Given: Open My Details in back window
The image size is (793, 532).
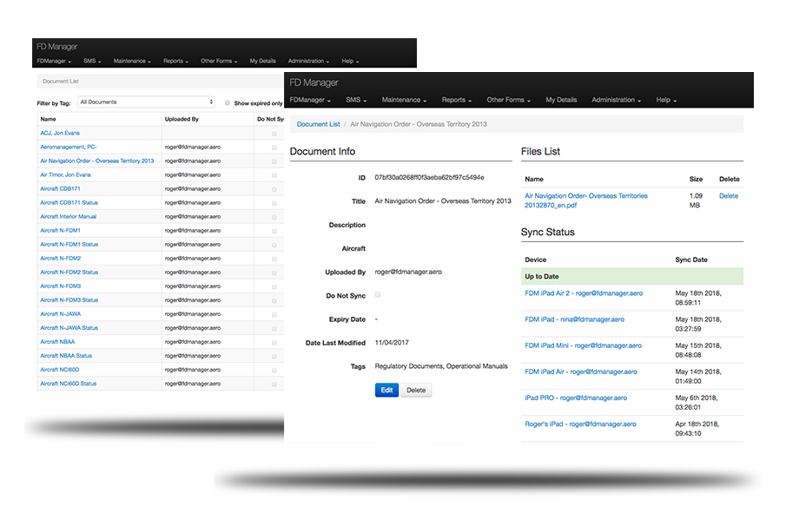Looking at the screenshot, I should [262, 61].
